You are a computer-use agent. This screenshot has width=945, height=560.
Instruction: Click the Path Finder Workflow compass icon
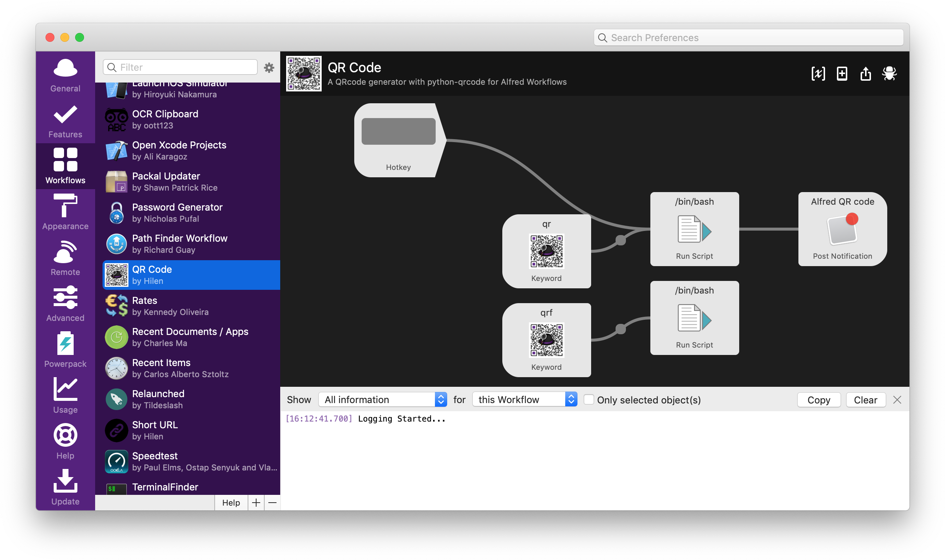pos(116,244)
